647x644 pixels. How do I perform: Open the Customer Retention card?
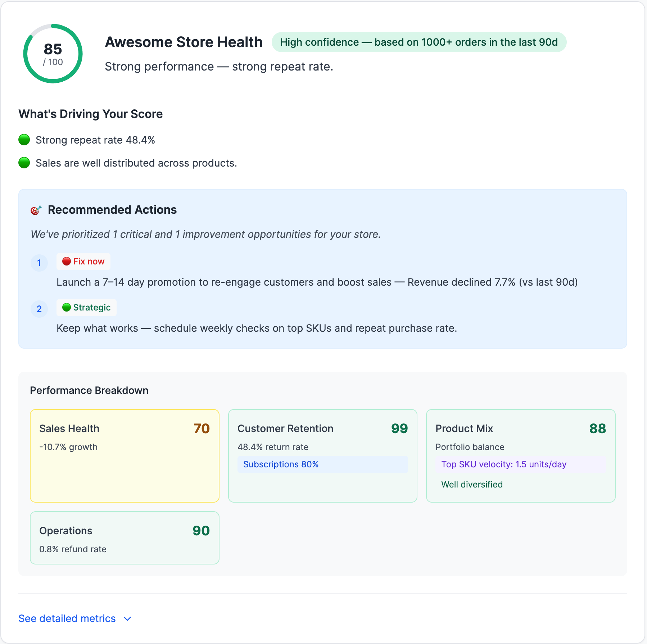tap(322, 455)
